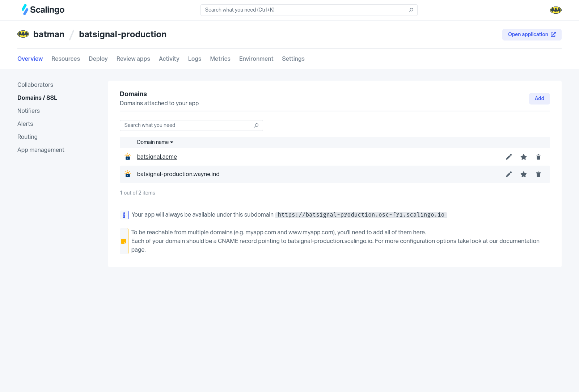Click magnifier icon in domains search
Screen dimensions: 579x392
256,125
